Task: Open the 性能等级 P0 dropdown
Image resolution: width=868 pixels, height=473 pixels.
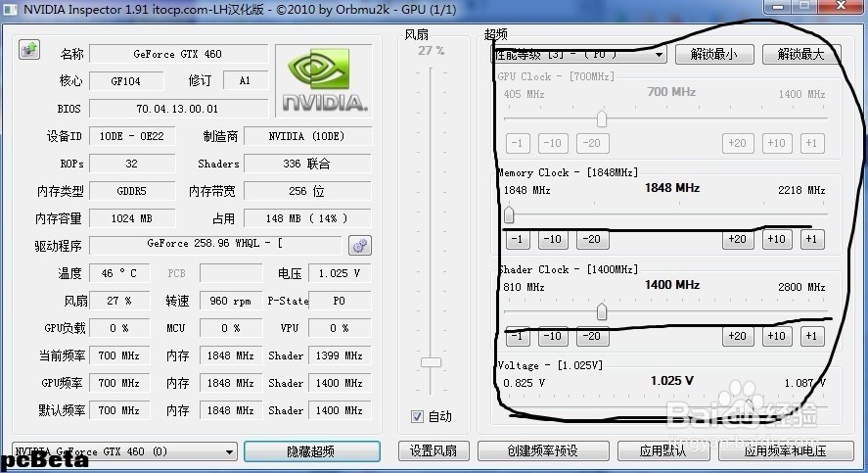Action: (579, 54)
